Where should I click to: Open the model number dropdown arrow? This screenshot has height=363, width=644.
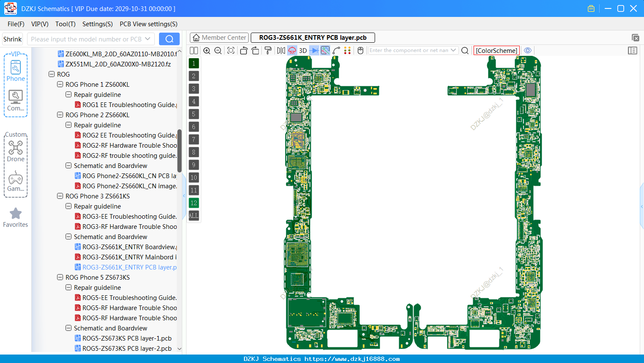tap(148, 39)
